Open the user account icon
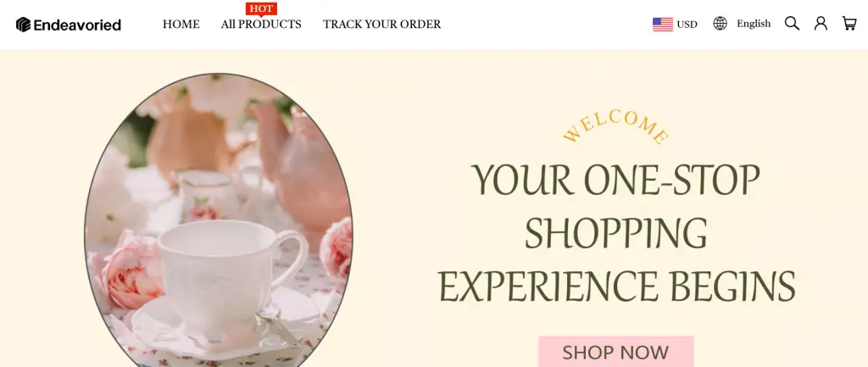The height and width of the screenshot is (367, 868). (x=821, y=23)
